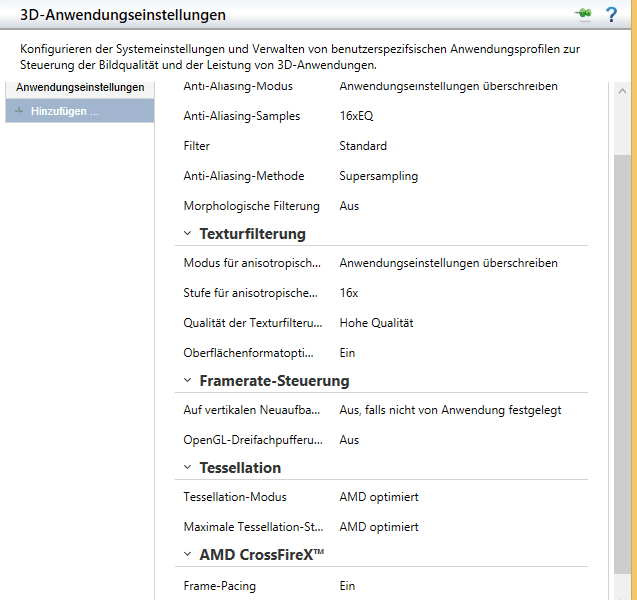This screenshot has width=637, height=600.
Task: Click the Maximale Tessellation-St... label
Action: tap(253, 527)
